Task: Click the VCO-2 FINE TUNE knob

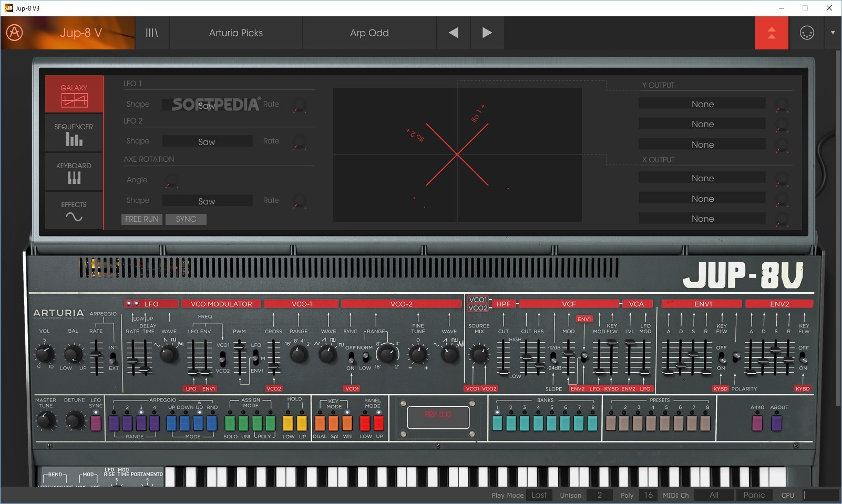Action: click(418, 354)
